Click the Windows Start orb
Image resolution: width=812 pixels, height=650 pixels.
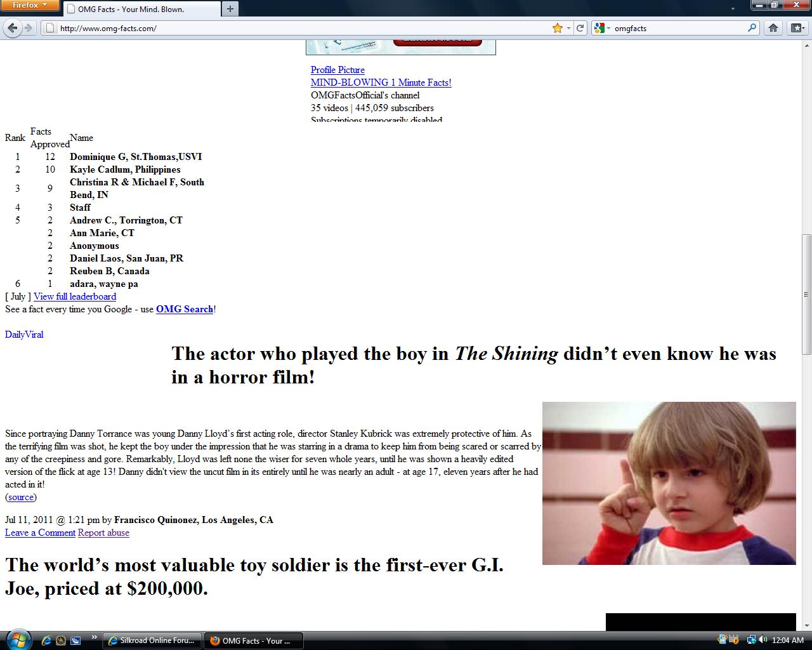[17, 639]
